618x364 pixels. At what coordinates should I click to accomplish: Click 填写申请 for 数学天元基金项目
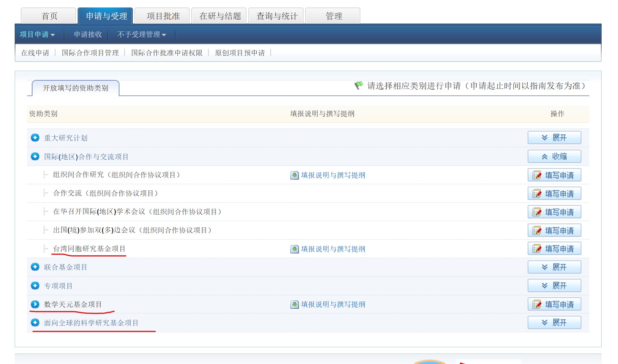click(x=554, y=304)
